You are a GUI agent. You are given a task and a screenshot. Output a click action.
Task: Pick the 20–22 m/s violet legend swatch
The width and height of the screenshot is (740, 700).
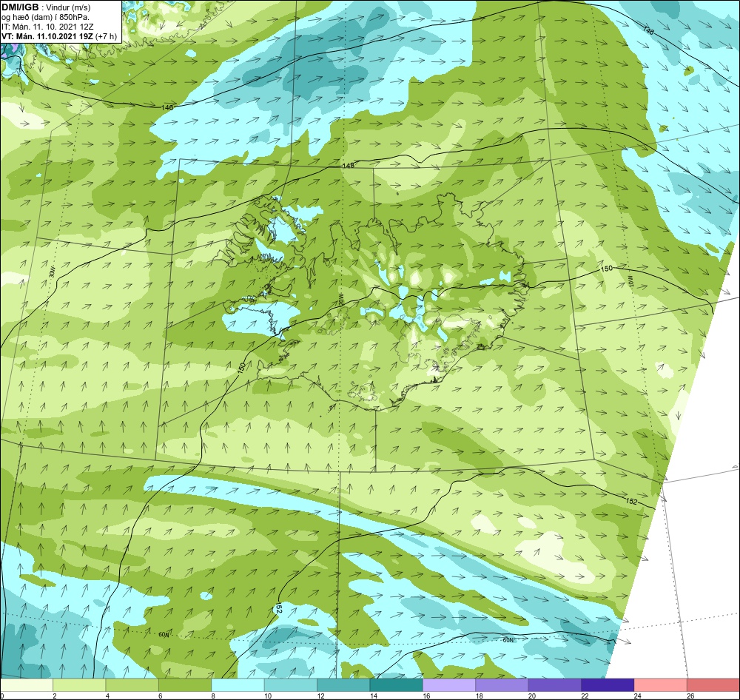[x=555, y=684]
